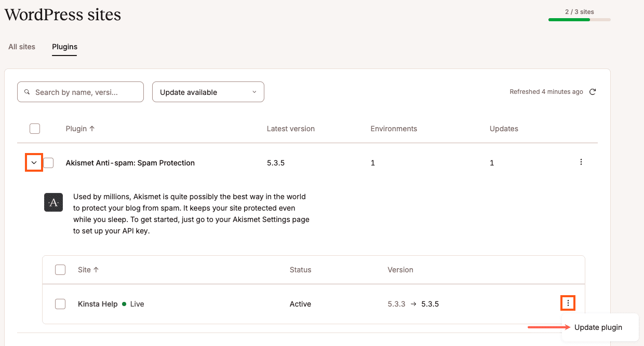Viewport: 644px width, 346px height.
Task: Open the Kinsta Help row three-dot menu
Action: click(568, 303)
